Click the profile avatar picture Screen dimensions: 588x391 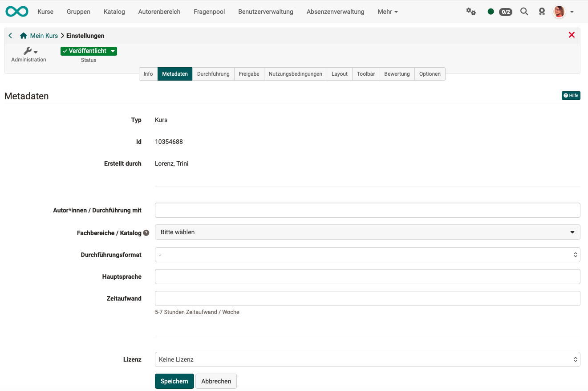coord(558,12)
